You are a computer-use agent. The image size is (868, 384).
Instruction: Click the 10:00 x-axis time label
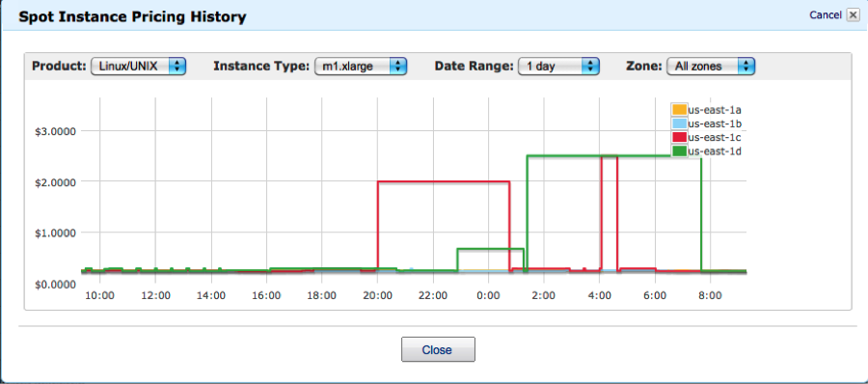[99, 295]
